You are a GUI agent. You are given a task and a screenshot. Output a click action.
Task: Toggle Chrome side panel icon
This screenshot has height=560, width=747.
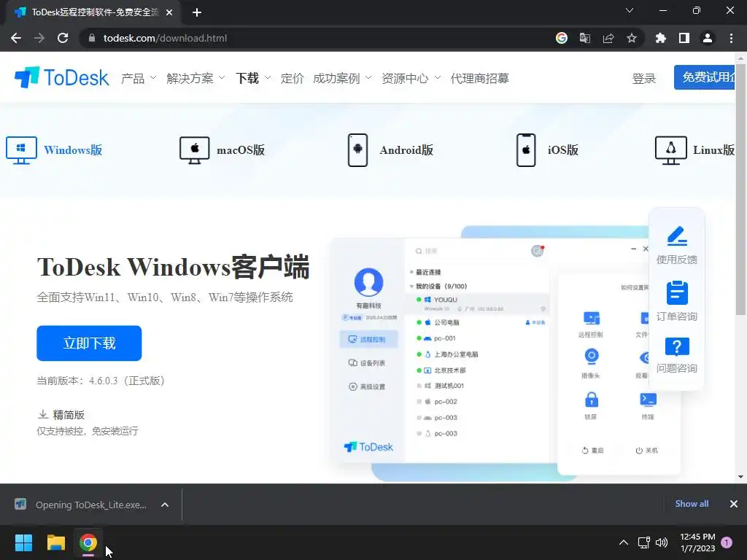click(684, 38)
